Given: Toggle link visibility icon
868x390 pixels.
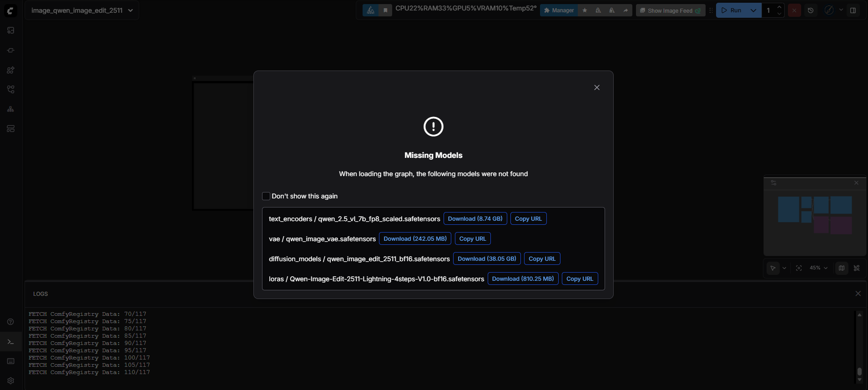Looking at the screenshot, I should tap(857, 268).
